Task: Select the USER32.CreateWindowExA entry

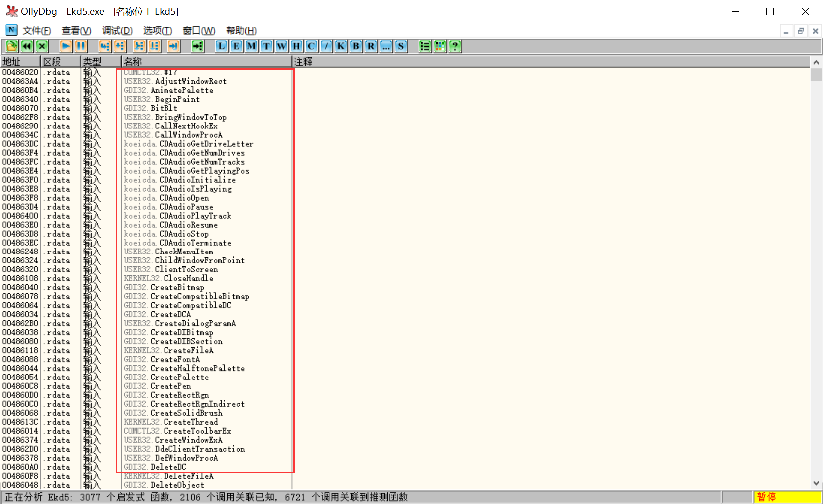Action: pyautogui.click(x=173, y=440)
